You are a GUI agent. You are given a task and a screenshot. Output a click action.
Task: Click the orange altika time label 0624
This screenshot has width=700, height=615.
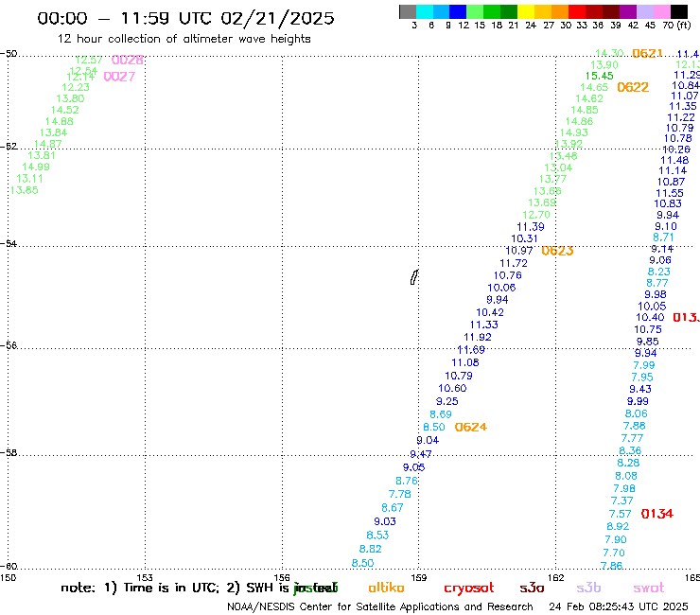pyautogui.click(x=470, y=427)
